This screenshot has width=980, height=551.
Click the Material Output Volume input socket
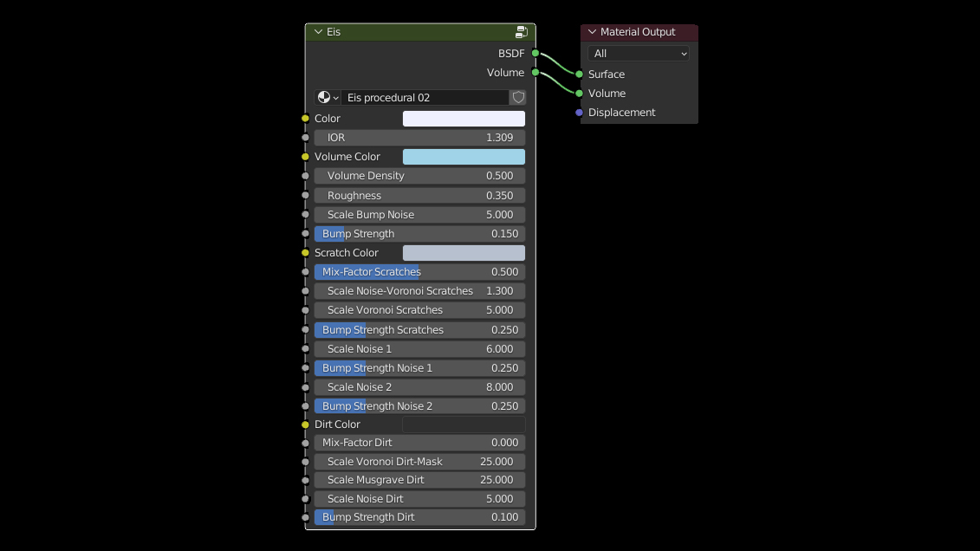580,94
